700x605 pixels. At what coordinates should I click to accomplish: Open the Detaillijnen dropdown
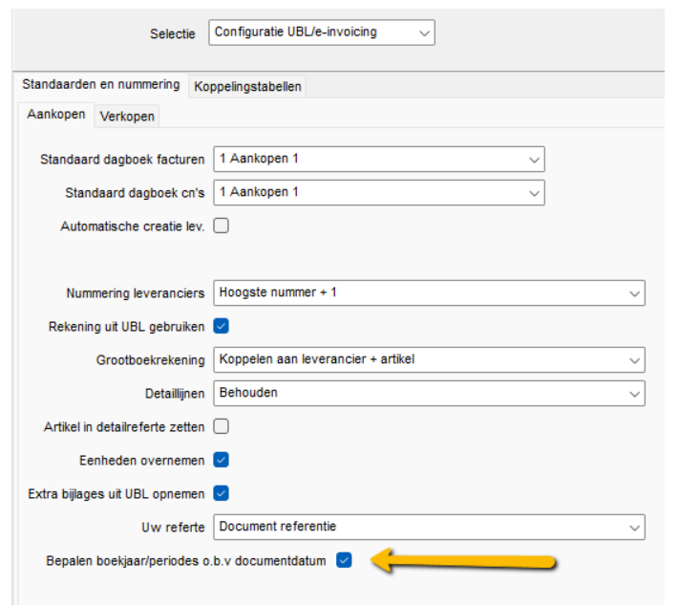pos(429,393)
